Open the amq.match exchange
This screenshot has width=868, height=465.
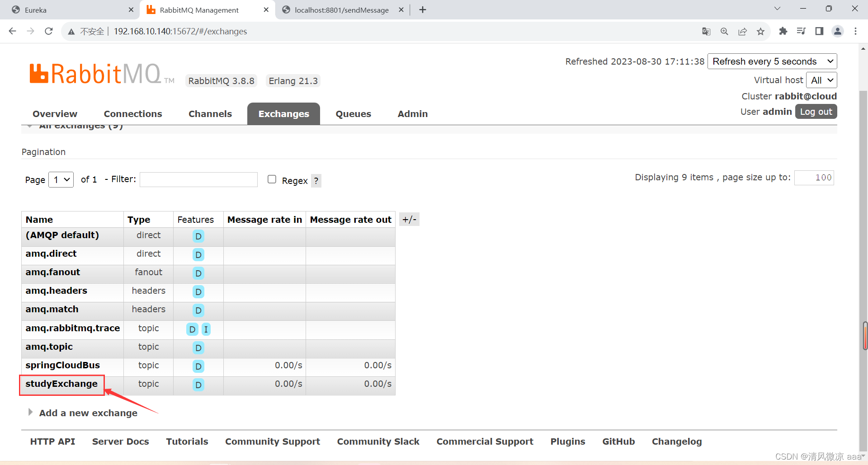tap(52, 309)
